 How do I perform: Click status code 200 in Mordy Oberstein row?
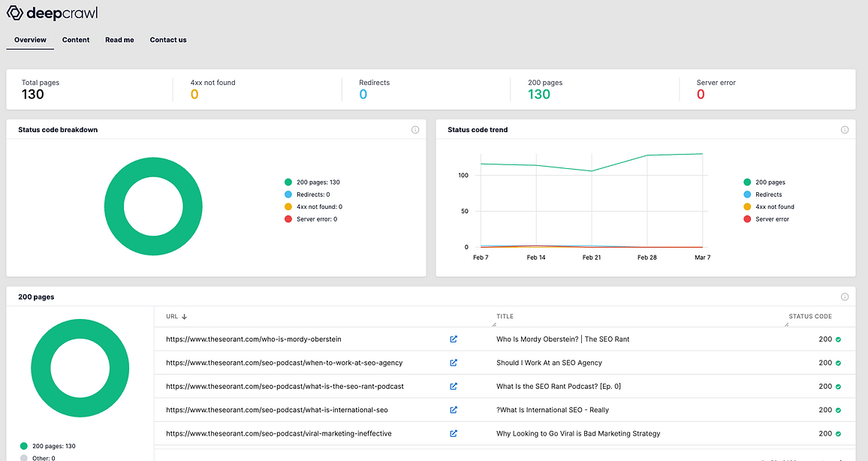825,339
